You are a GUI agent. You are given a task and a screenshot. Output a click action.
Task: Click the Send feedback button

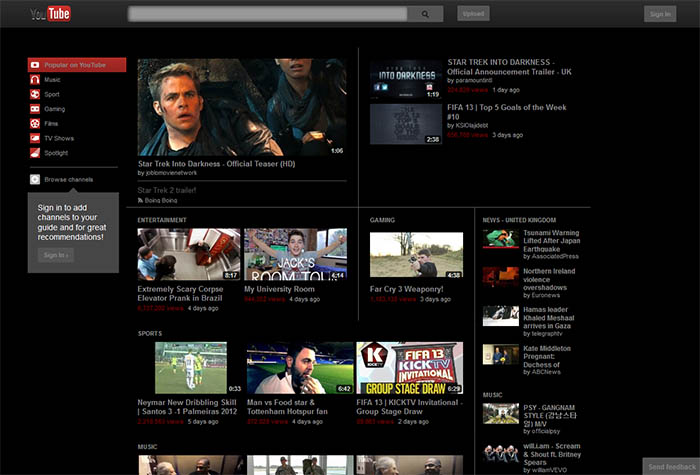click(x=671, y=467)
